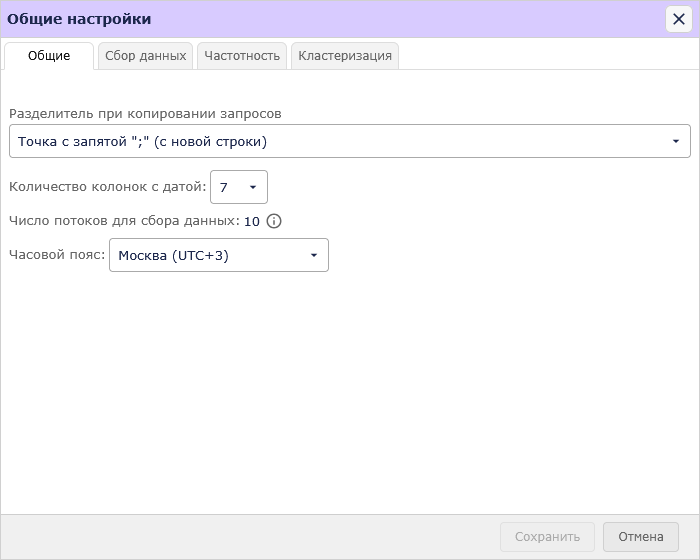Click the Разделитель при копировании запросов label
700x560 pixels.
click(145, 114)
